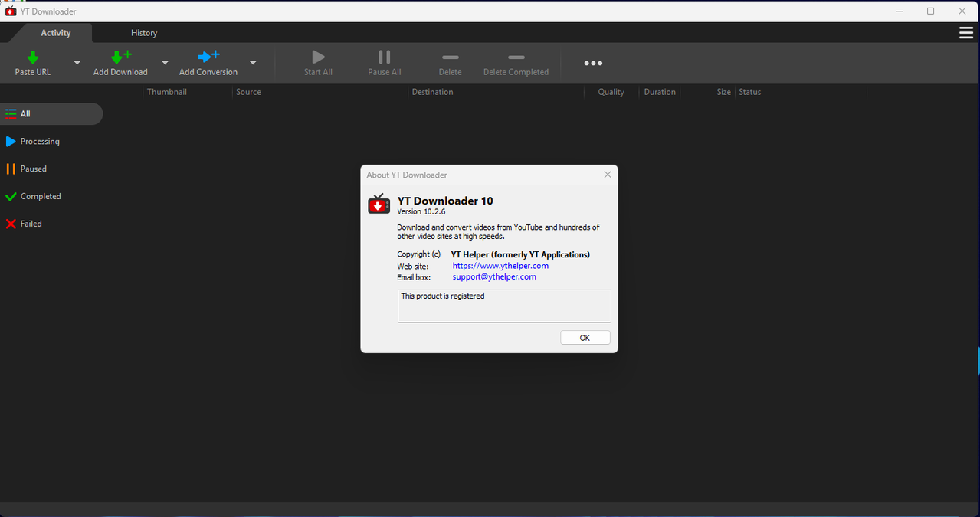
Task: Filter by Failed downloads
Action: pos(31,224)
